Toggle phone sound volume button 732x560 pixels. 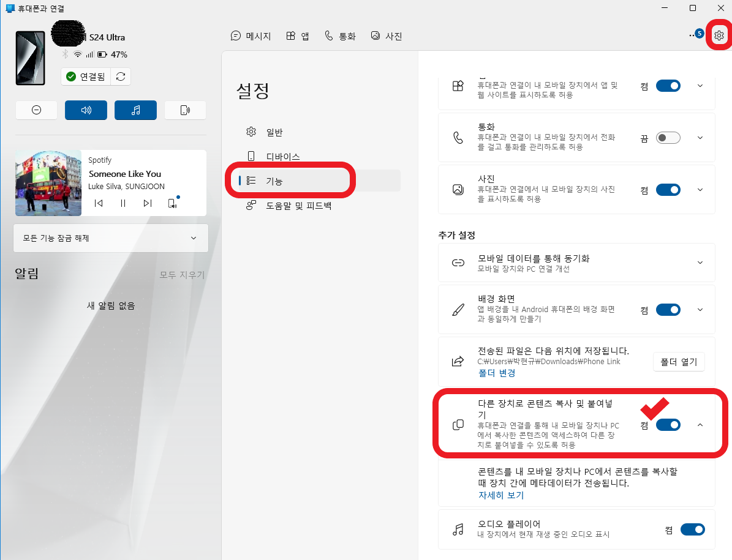[x=86, y=110]
